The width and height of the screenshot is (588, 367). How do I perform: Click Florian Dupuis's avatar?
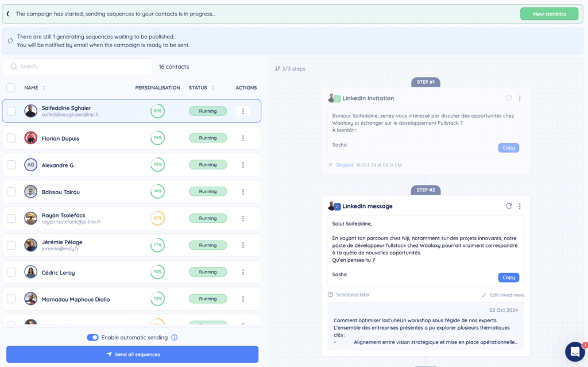tap(31, 138)
